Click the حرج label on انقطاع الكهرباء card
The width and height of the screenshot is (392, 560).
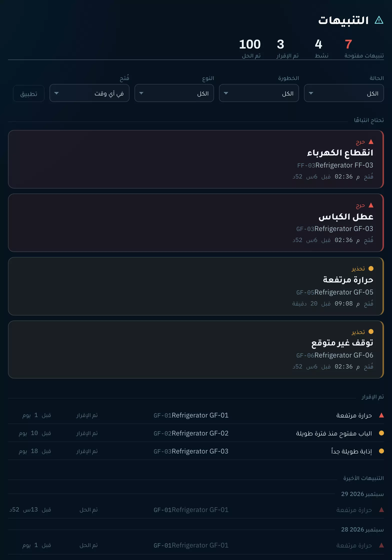point(360,142)
